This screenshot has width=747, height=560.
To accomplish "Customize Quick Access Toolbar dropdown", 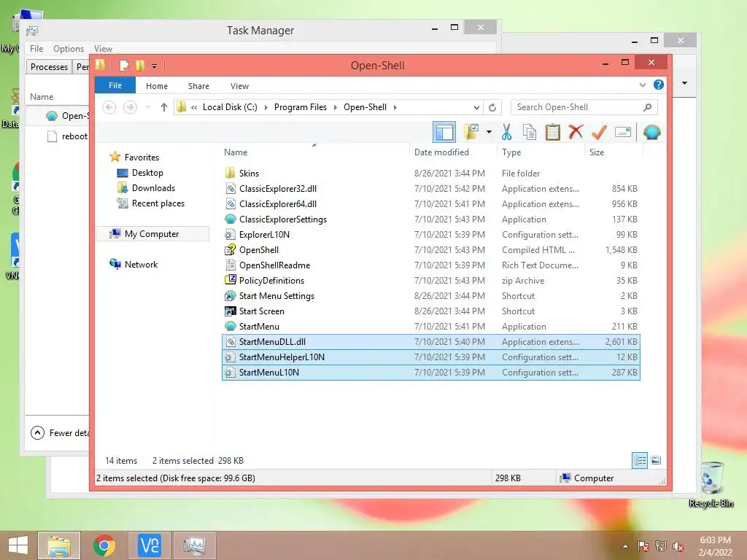I will (155, 66).
